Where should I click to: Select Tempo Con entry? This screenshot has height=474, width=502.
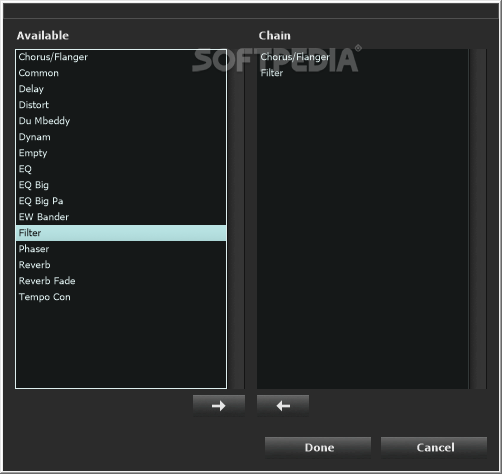[121, 297]
